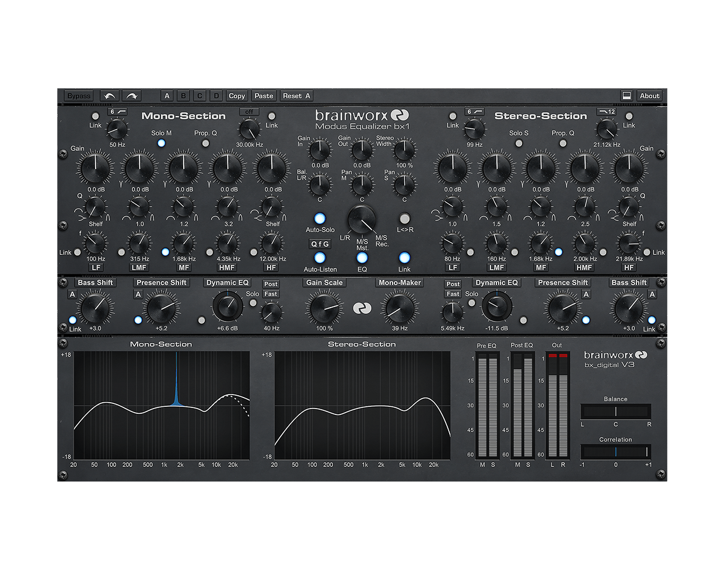728x572 pixels.
Task: Toggle the L<>R swap button
Action: click(x=404, y=218)
